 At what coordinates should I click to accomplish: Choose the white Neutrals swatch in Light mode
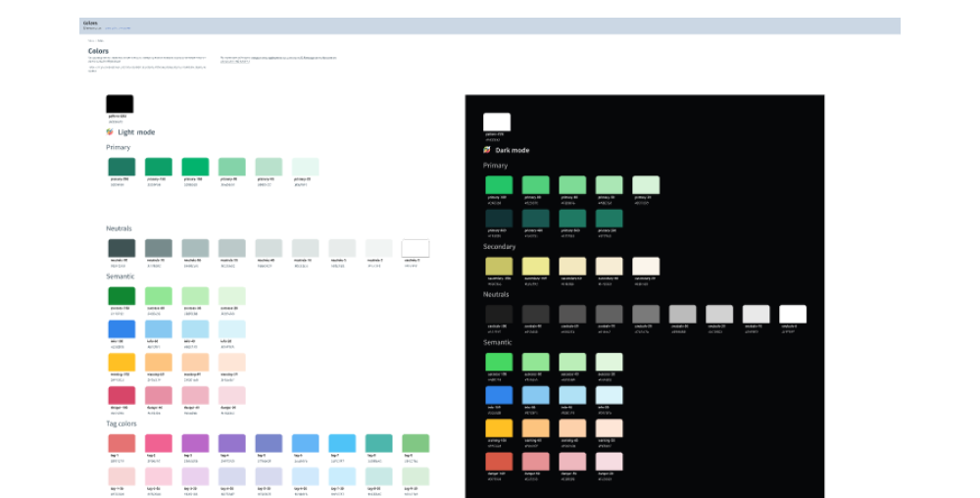[416, 248]
